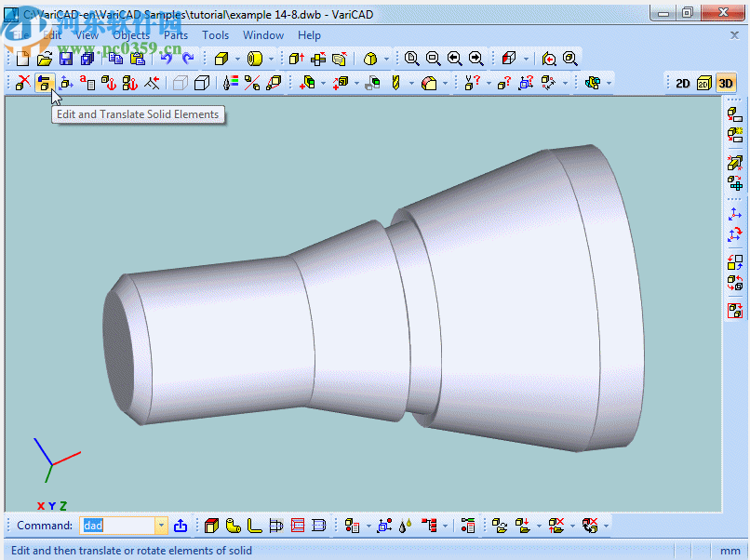Open the Window menu
Viewport: 750px width, 560px height.
click(x=263, y=35)
